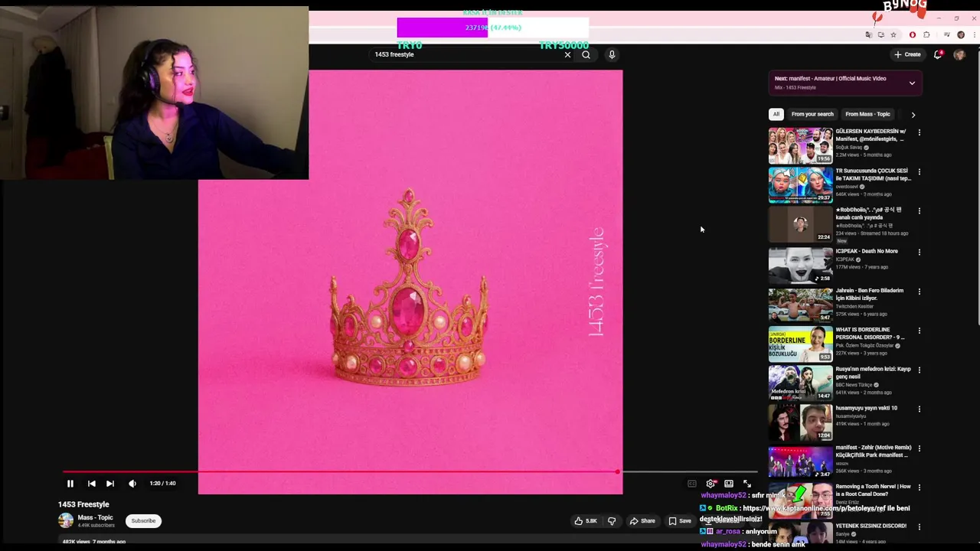980x551 pixels.
Task: Open GÜLERSEN KAYBEDERSİN video thumbnail
Action: [800, 145]
